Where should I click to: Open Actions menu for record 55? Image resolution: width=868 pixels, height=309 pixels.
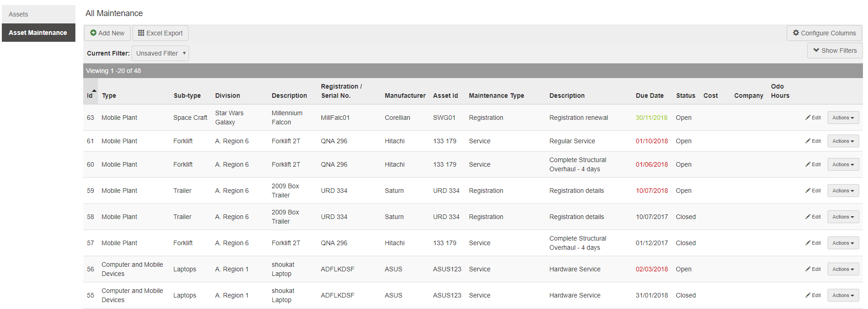pos(843,295)
